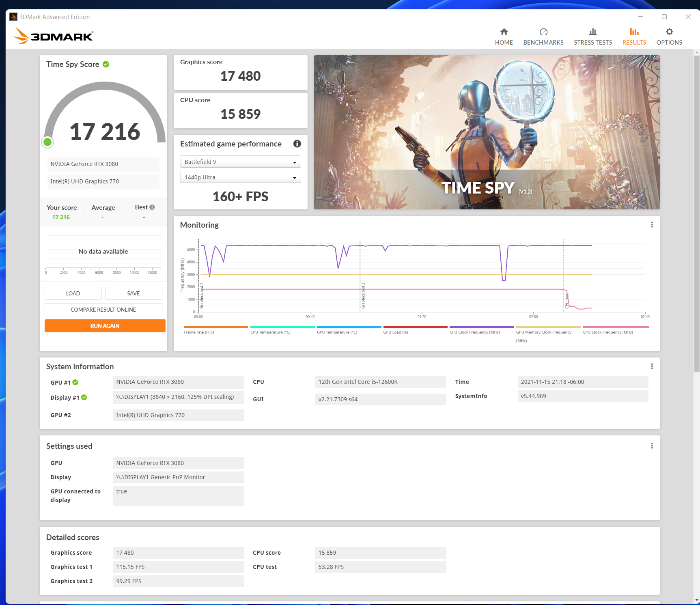This screenshot has width=700, height=605.
Task: Open System information three-dot menu
Action: [652, 366]
